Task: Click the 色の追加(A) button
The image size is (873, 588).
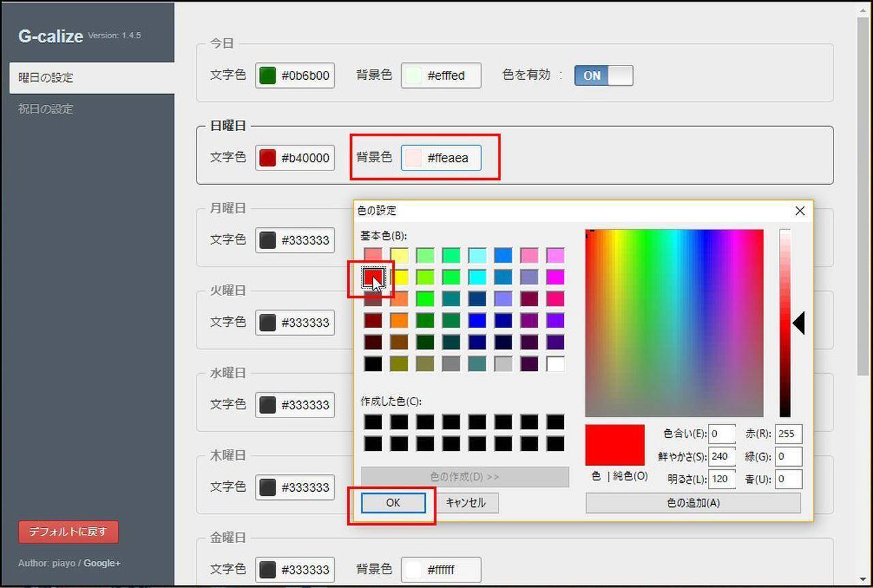Action: coord(692,503)
